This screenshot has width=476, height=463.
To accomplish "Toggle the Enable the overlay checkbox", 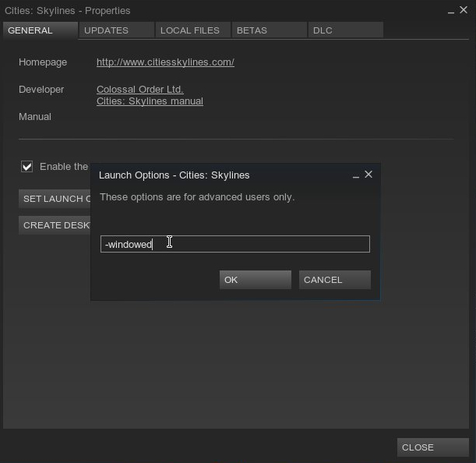I will pyautogui.click(x=27, y=167).
